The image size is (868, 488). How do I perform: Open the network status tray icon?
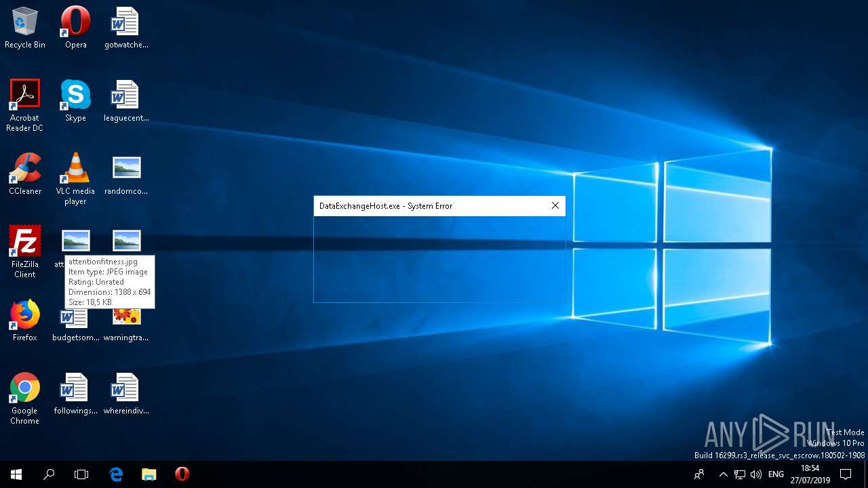pyautogui.click(x=740, y=474)
